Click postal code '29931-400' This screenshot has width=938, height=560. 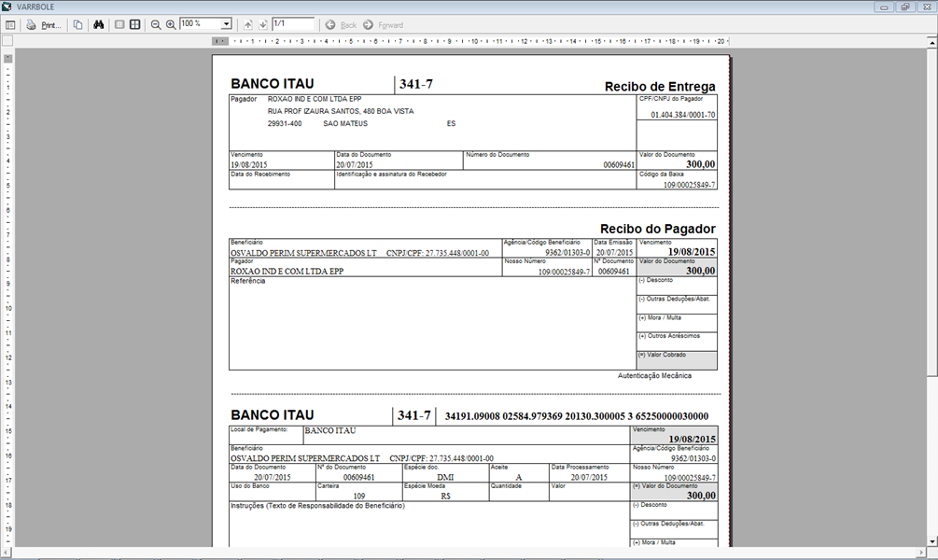point(285,123)
